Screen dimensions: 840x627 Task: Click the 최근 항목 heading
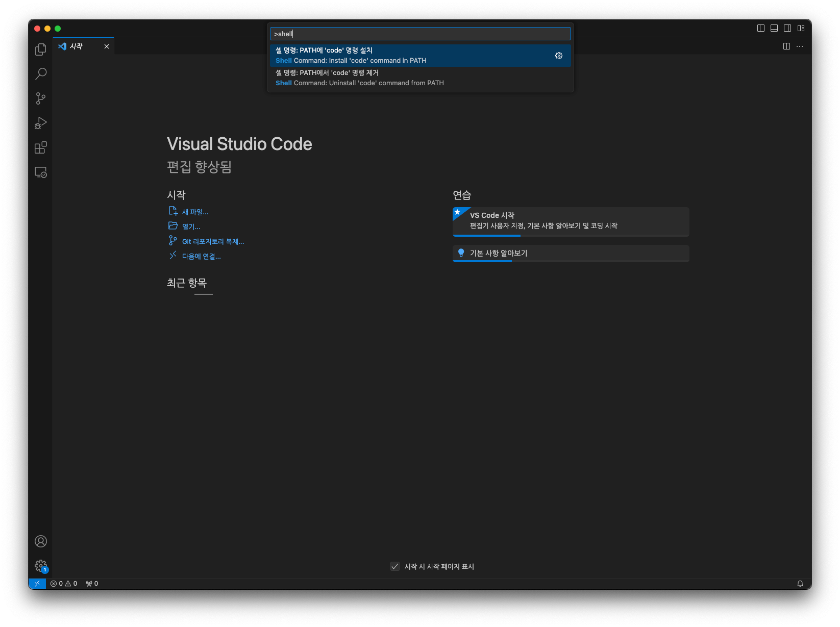[187, 283]
